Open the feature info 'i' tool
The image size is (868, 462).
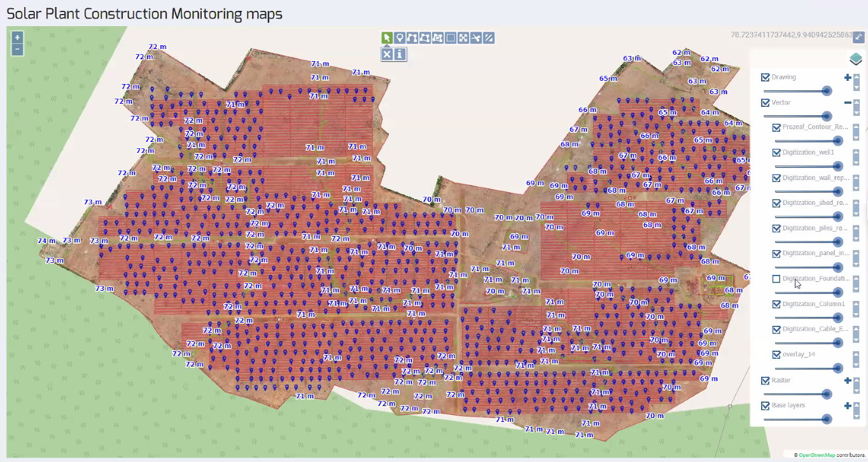tap(400, 55)
